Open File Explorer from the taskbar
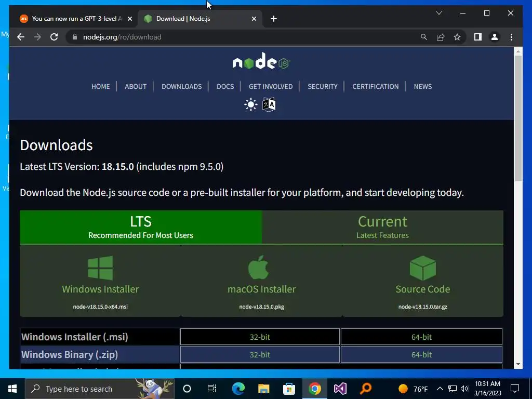The image size is (532, 399). 263,389
